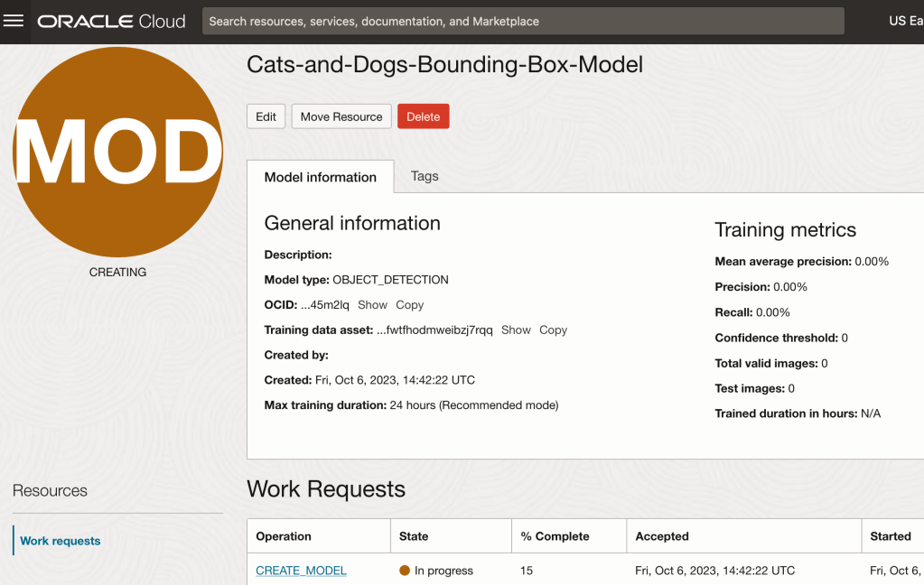Click the red Delete button

coord(423,116)
